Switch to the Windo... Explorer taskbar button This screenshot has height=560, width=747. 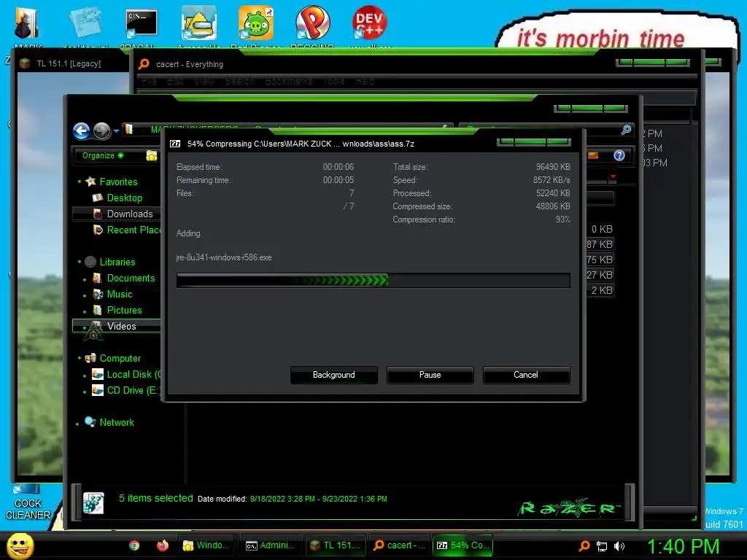point(207,545)
